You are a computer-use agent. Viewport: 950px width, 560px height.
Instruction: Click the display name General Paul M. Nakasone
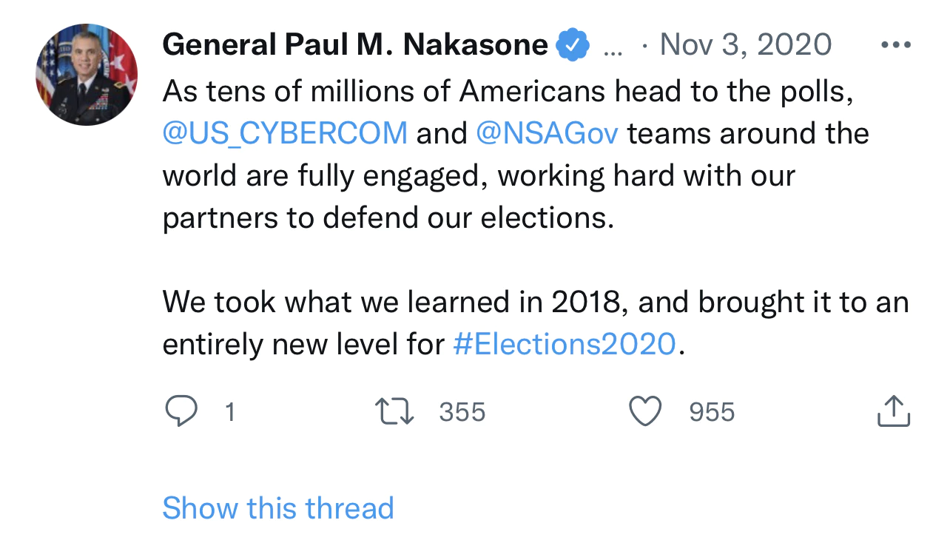(x=354, y=45)
